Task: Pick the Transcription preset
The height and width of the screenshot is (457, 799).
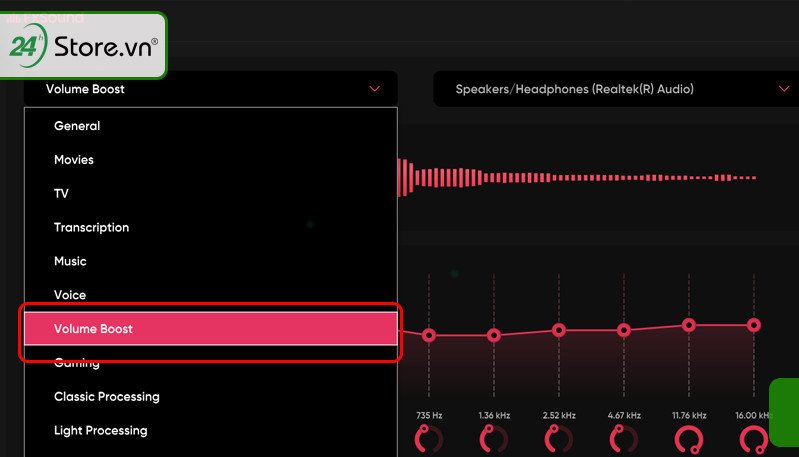Action: (x=210, y=227)
